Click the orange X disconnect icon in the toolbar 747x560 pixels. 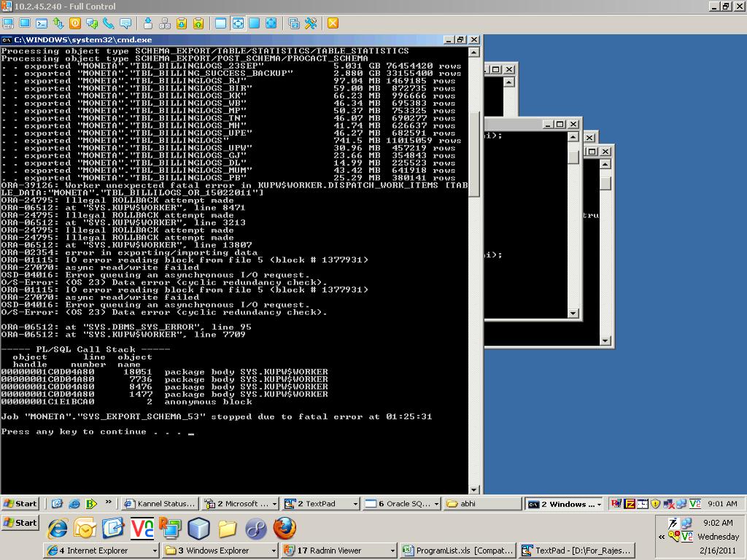tap(333, 23)
